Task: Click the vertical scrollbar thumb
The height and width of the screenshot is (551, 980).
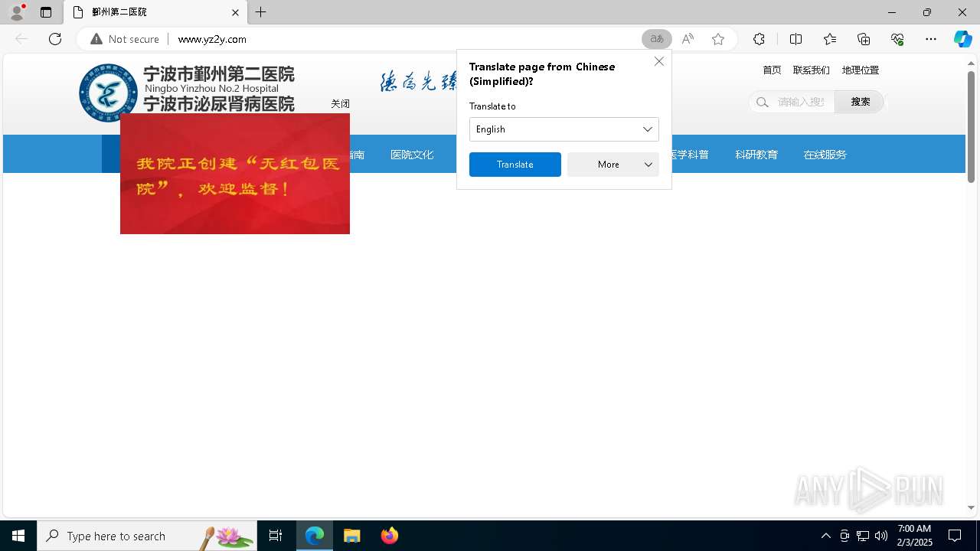Action: tap(971, 127)
